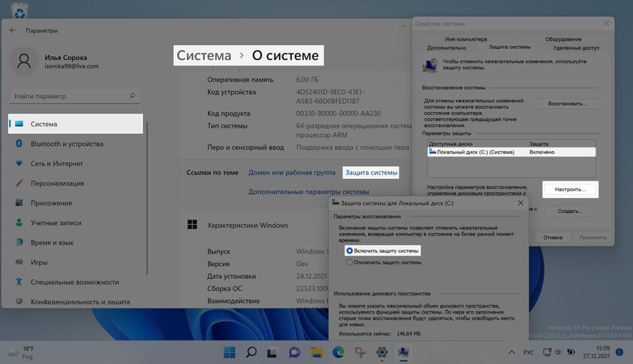Screen dimensions: 633x364
Task: Open Snipping Tool from taskbar
Action: pyautogui.click(x=360, y=352)
